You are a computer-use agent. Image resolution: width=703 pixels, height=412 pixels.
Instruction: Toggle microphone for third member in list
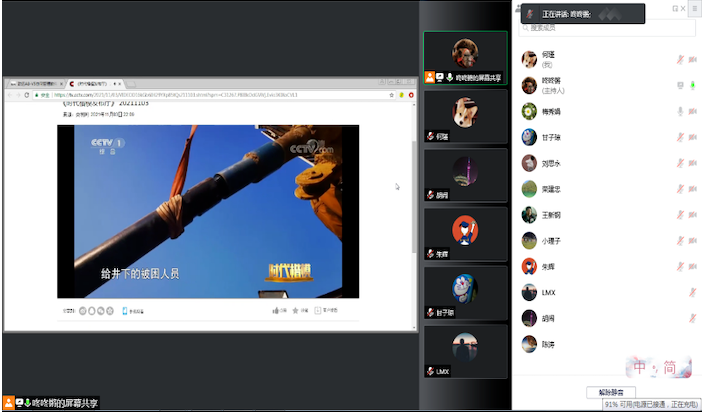[x=680, y=111]
